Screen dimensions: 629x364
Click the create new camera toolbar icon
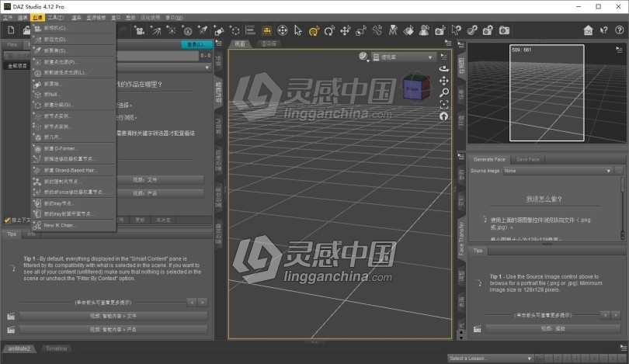coord(139,30)
